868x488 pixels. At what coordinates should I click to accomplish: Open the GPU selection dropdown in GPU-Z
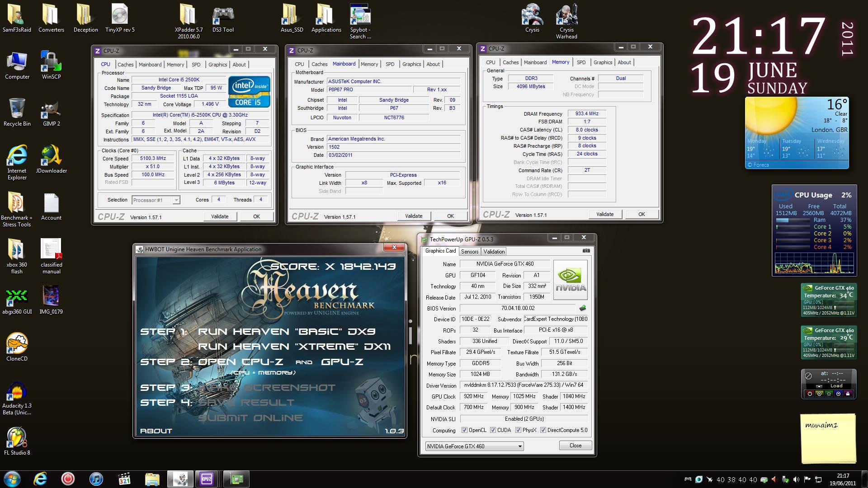pos(474,446)
